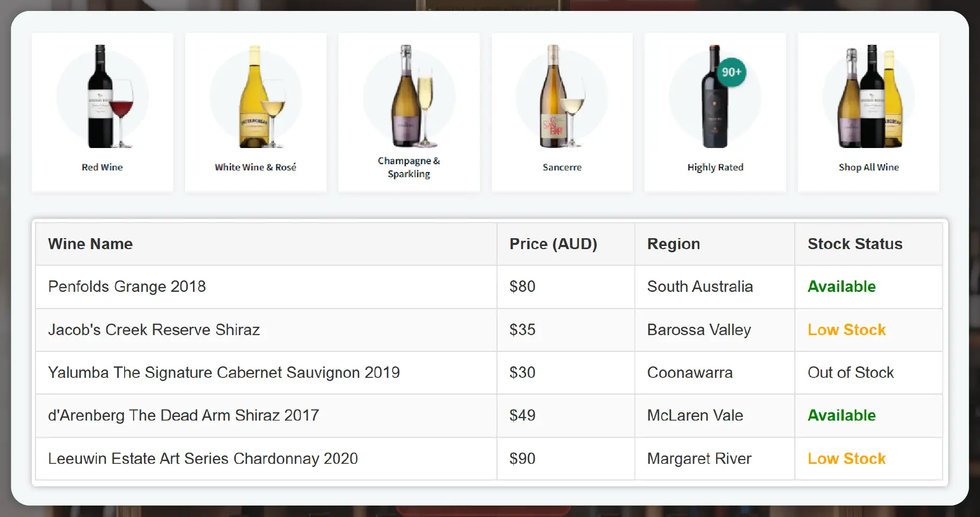Select Penfolds Grange 2018 row

tap(127, 287)
